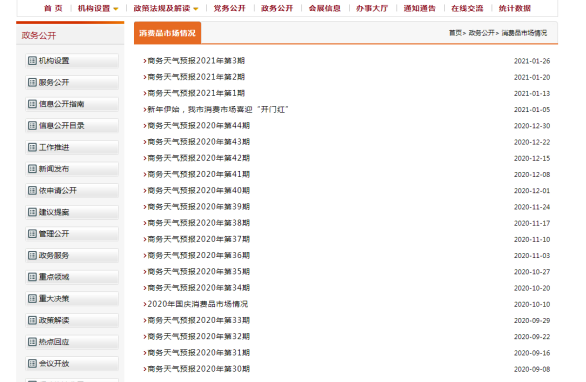Open article 商务天气预报2020年第42期
Image resolution: width=586 pixels, height=382 pixels.
(x=198, y=158)
